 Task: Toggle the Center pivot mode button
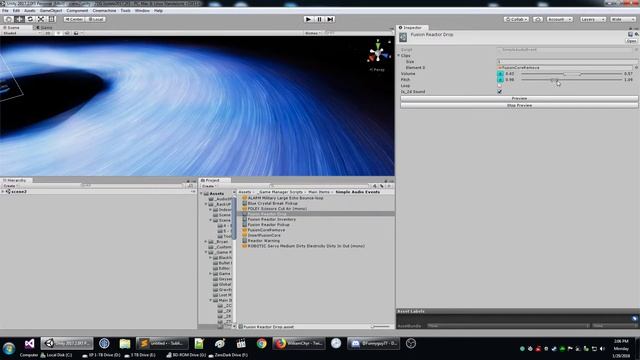[x=74, y=19]
